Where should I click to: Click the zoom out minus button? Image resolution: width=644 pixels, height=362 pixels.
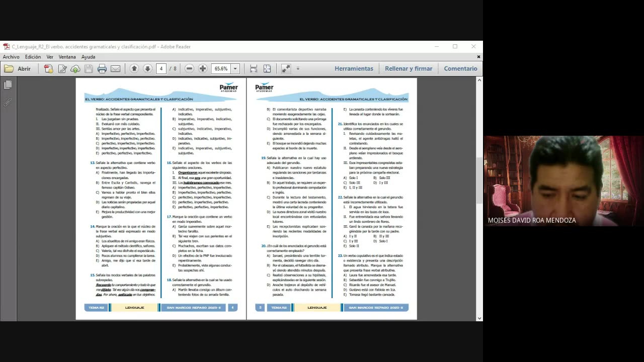pos(189,69)
